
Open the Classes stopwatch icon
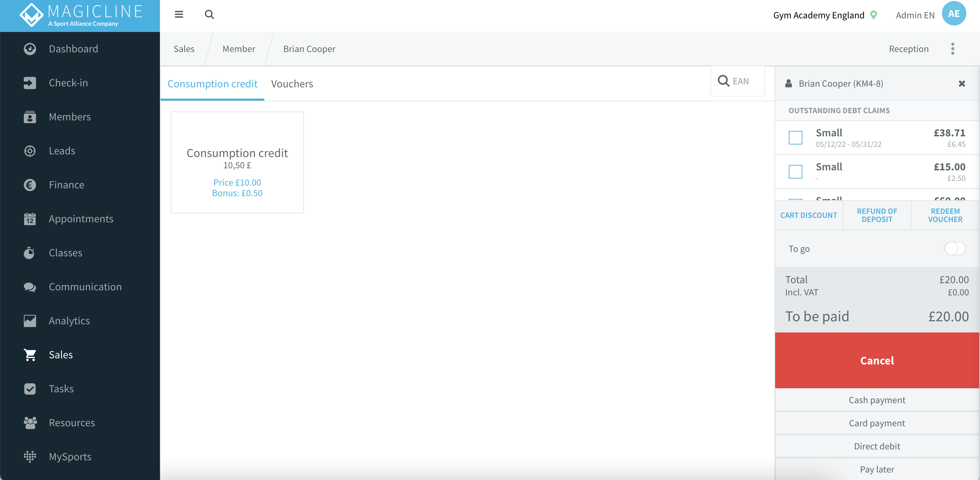tap(30, 253)
